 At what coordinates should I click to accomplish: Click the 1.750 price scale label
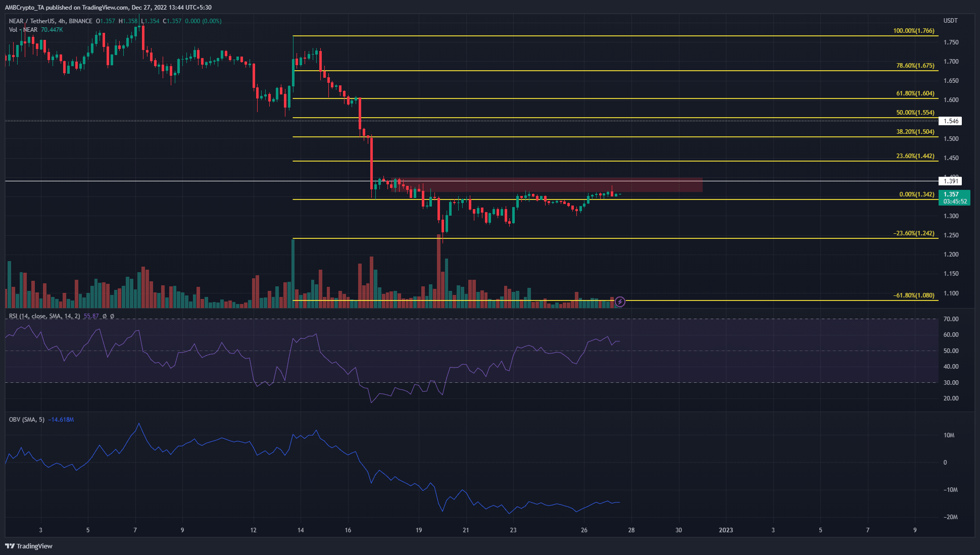pyautogui.click(x=951, y=42)
